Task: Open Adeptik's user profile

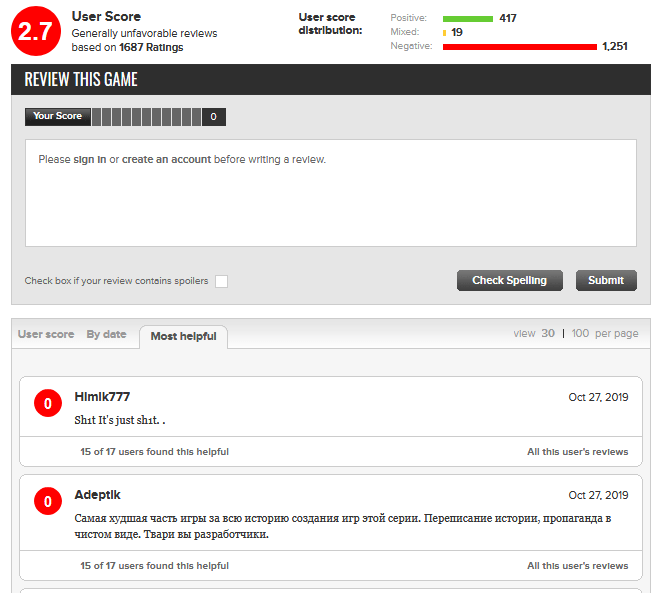Action: pyautogui.click(x=97, y=495)
